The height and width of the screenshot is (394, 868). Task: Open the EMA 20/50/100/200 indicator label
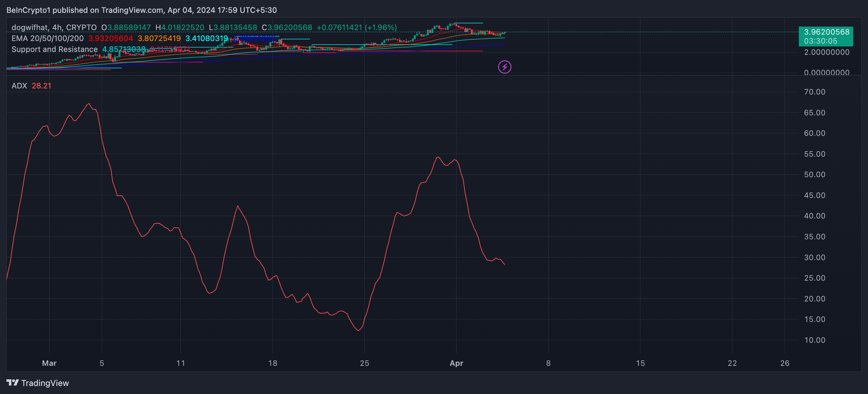47,38
